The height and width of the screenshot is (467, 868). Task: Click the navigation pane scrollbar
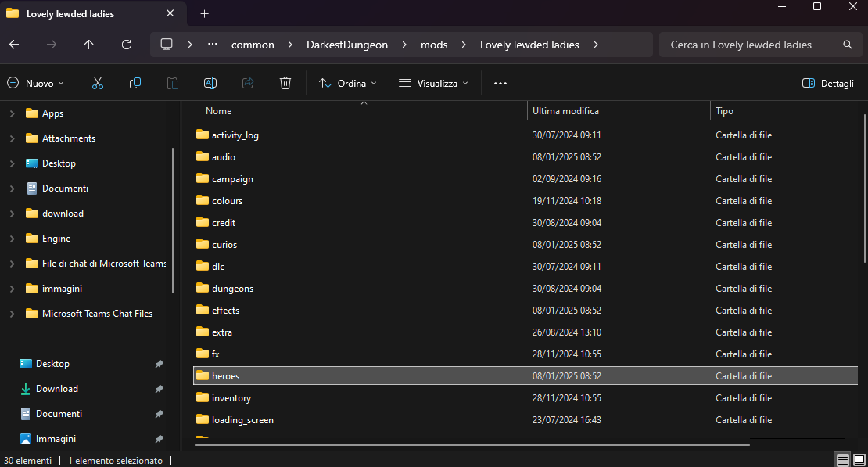pos(173,220)
